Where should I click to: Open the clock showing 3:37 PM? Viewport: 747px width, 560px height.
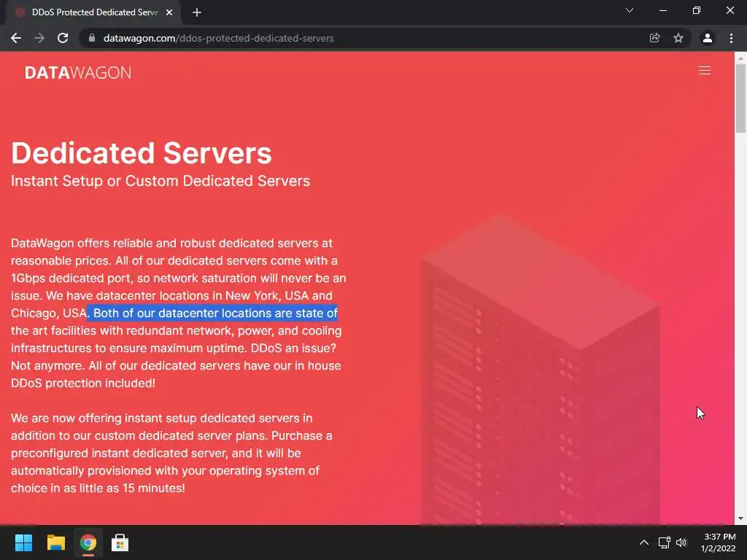(x=719, y=542)
